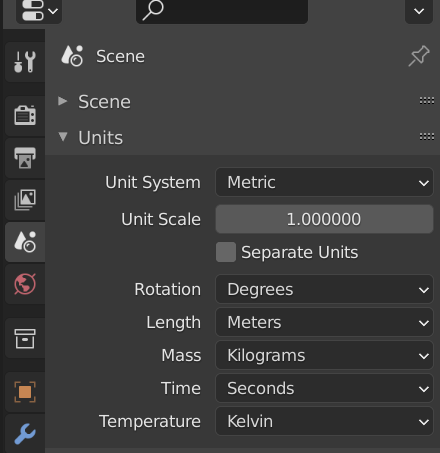440x453 pixels.
Task: Open the properties options dropdown arrow
Action: point(419,11)
